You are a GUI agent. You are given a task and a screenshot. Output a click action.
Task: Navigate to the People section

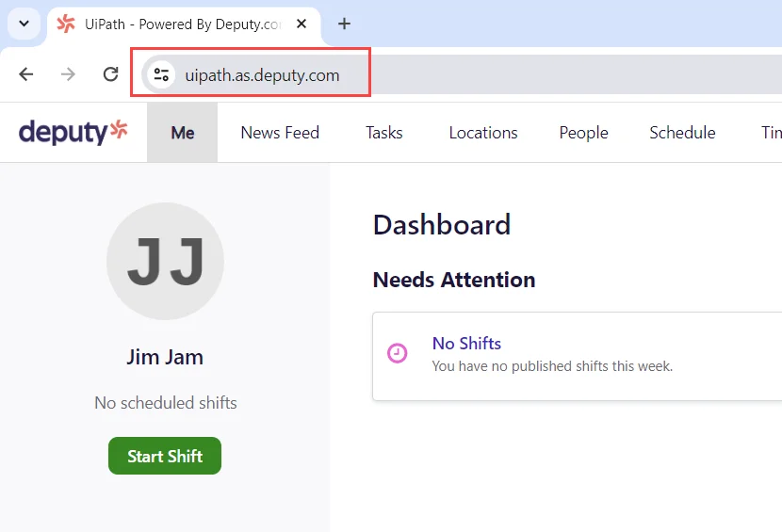583,133
